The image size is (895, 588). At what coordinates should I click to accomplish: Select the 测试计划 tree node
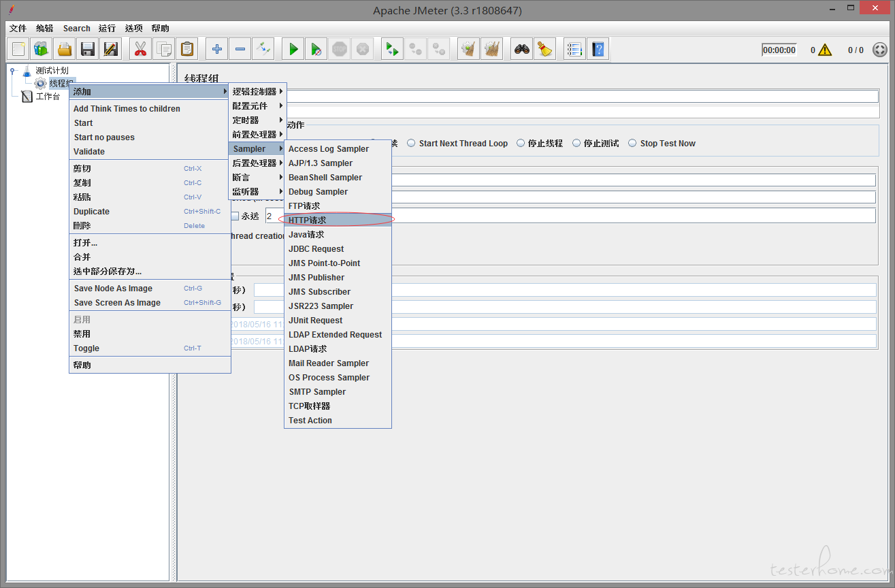pos(52,71)
